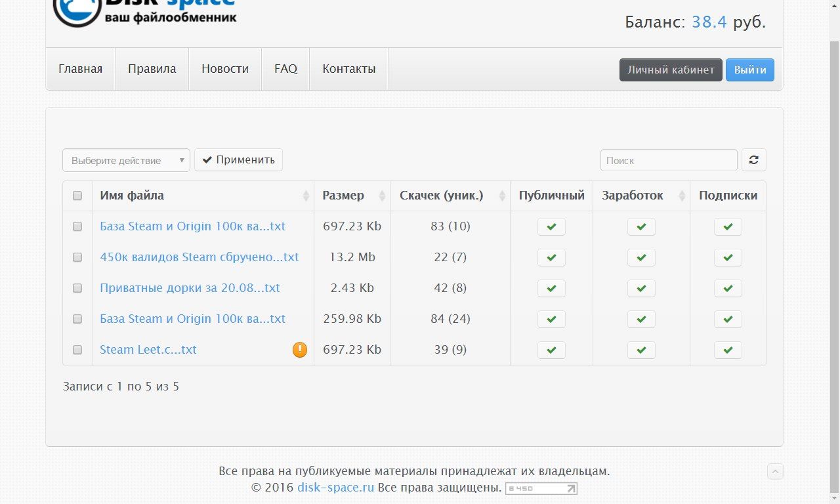Toggle Подписки for the 450к валидов Steam file

coord(728,257)
